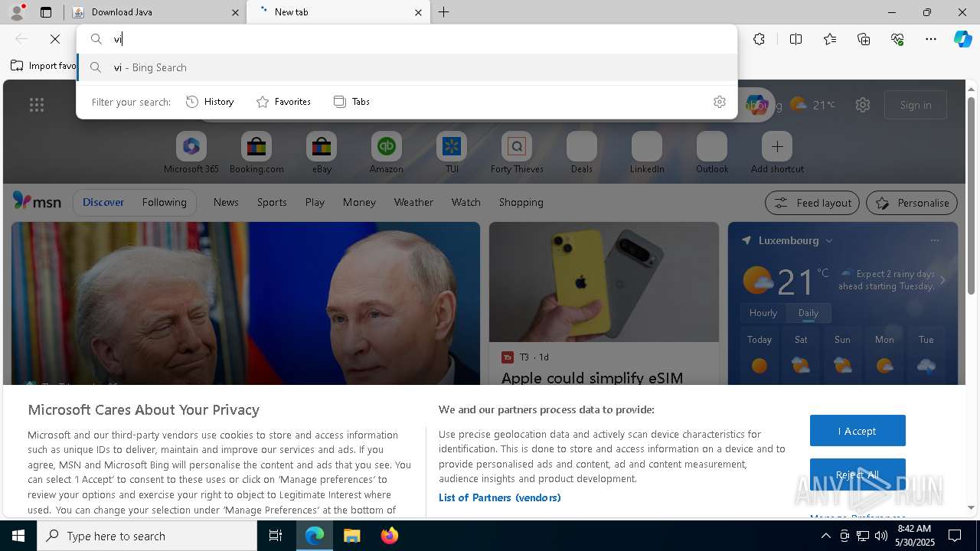Open Browser essentials icon
Viewport: 980px width, 551px height.
pyautogui.click(x=897, y=39)
